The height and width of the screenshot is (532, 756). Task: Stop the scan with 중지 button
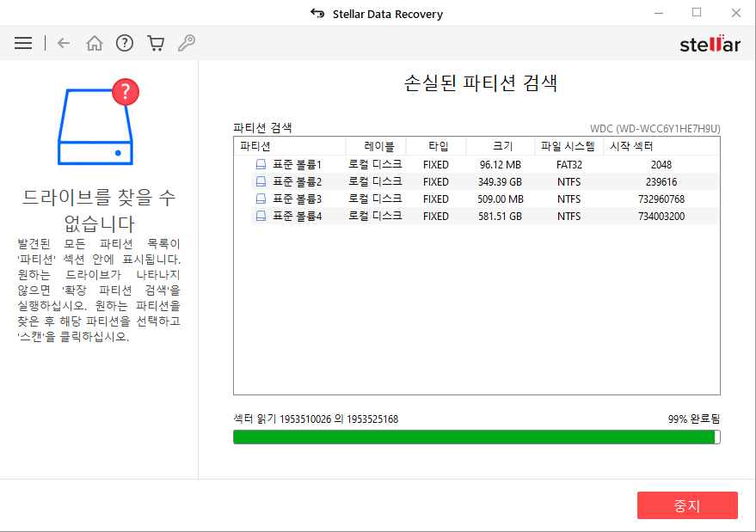[x=687, y=505]
